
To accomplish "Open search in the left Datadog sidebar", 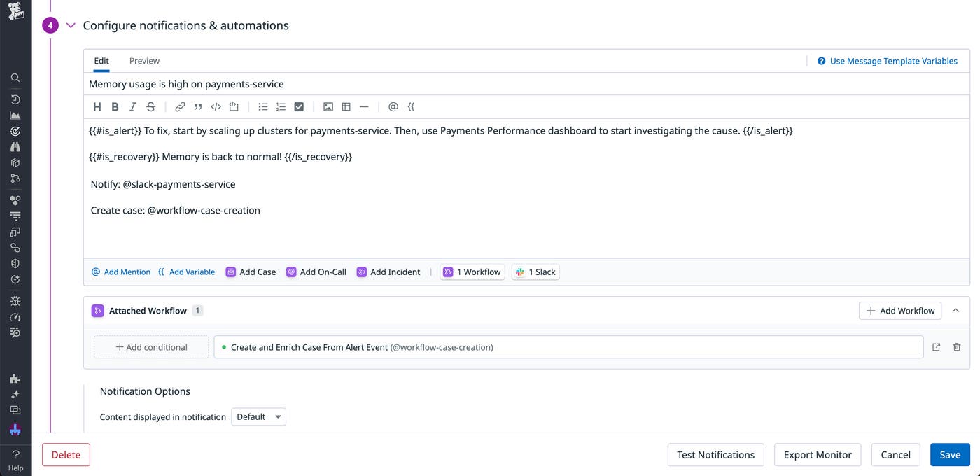I will (15, 77).
